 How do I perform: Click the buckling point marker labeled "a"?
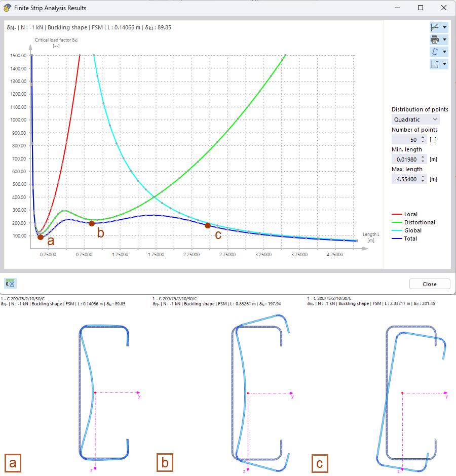tap(41, 236)
